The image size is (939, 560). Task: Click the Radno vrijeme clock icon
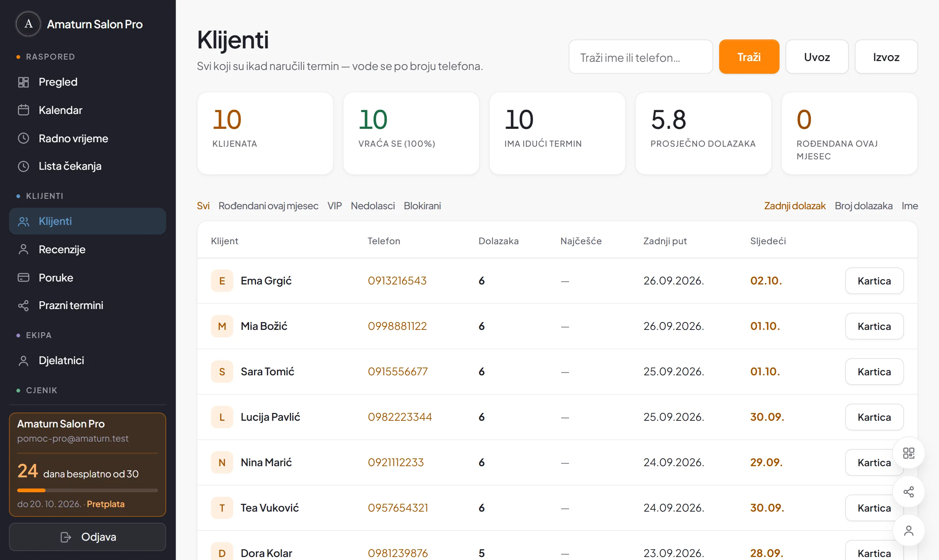click(x=23, y=138)
